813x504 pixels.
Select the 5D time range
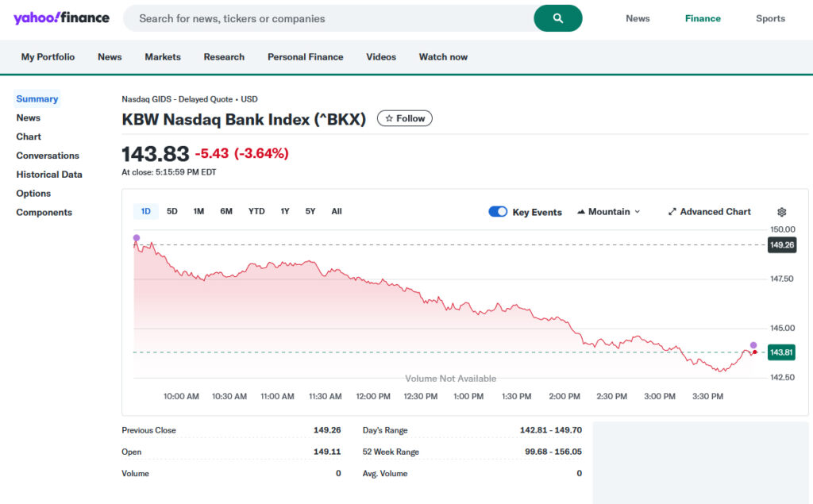(172, 211)
